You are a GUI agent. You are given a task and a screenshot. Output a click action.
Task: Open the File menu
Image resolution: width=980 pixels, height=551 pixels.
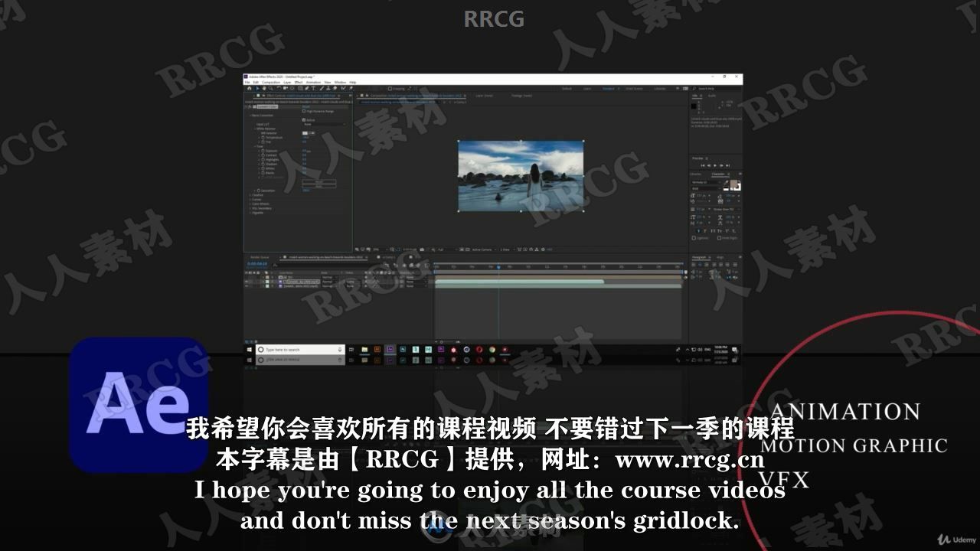pyautogui.click(x=247, y=82)
